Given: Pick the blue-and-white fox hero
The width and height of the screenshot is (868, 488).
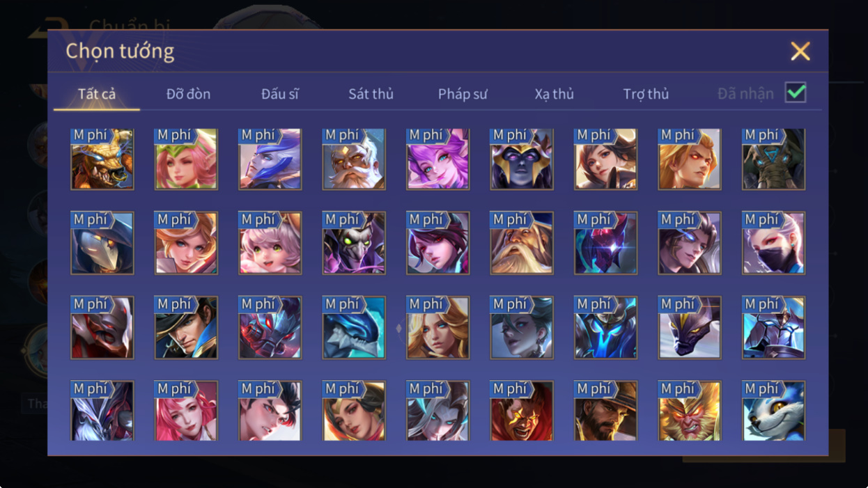Looking at the screenshot, I should coord(773,411).
